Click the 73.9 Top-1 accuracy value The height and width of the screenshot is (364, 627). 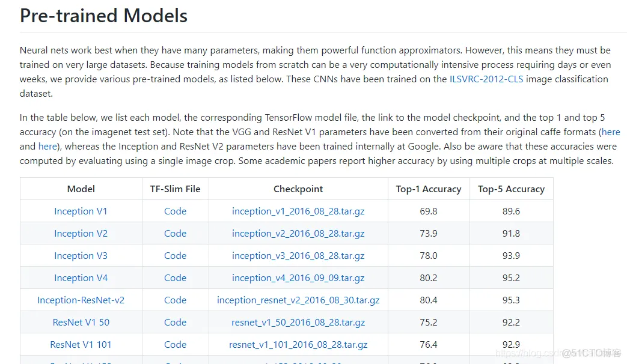(429, 233)
